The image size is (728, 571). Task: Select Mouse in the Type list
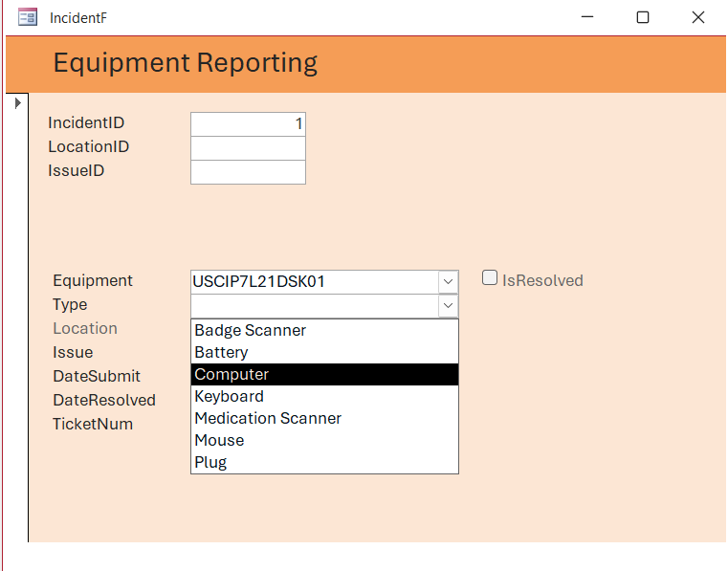[x=324, y=440]
